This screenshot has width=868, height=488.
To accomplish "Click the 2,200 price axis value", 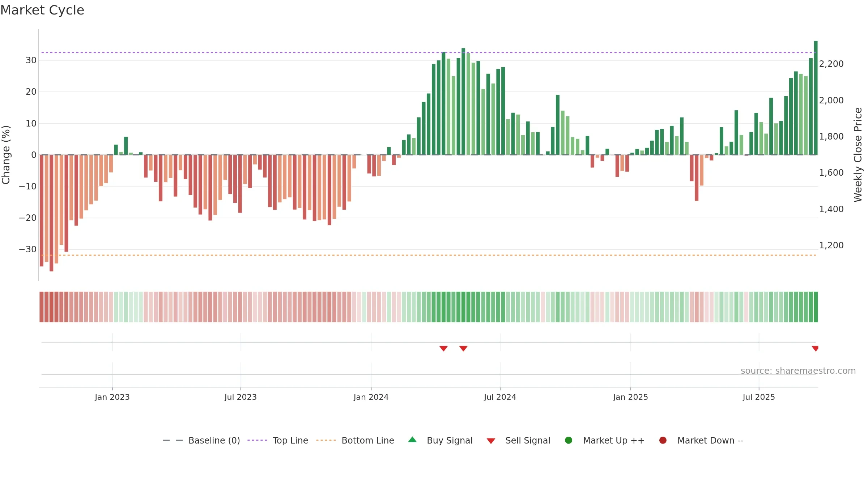I will pyautogui.click(x=831, y=64).
